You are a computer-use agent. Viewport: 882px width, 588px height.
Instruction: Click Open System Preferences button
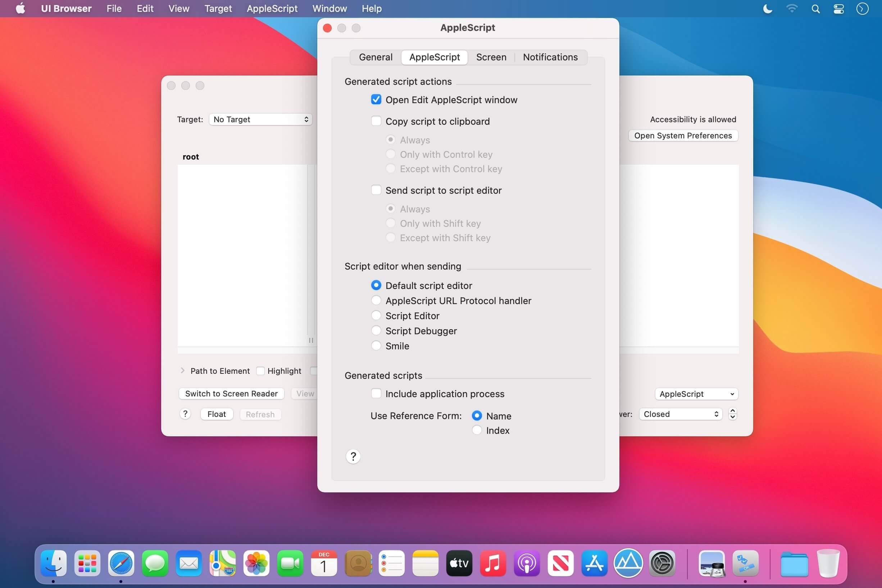tap(683, 135)
